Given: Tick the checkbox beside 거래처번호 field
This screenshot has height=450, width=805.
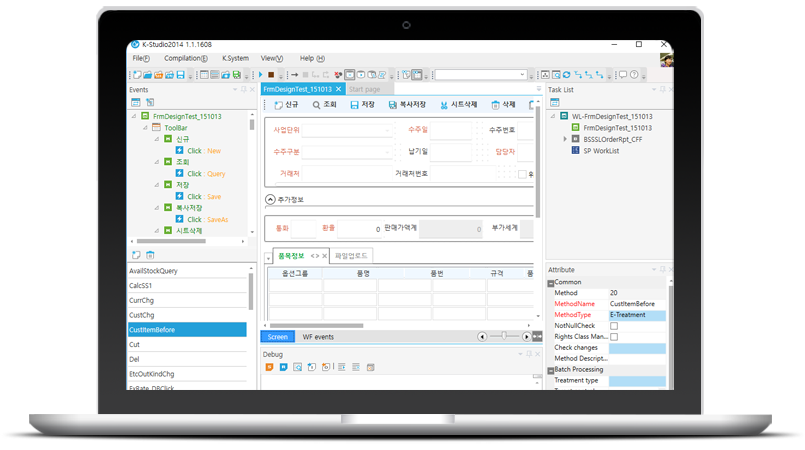Looking at the screenshot, I should 521,174.
